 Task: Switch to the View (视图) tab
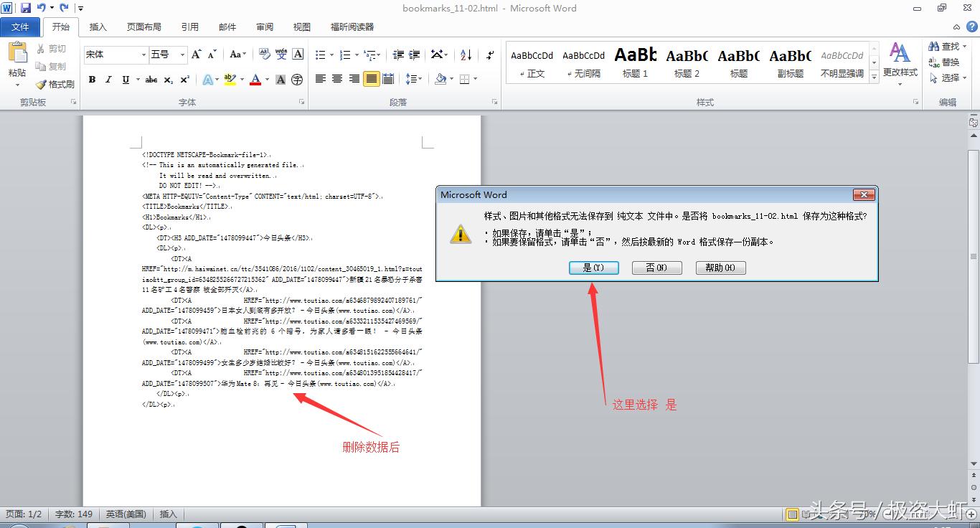coord(302,27)
